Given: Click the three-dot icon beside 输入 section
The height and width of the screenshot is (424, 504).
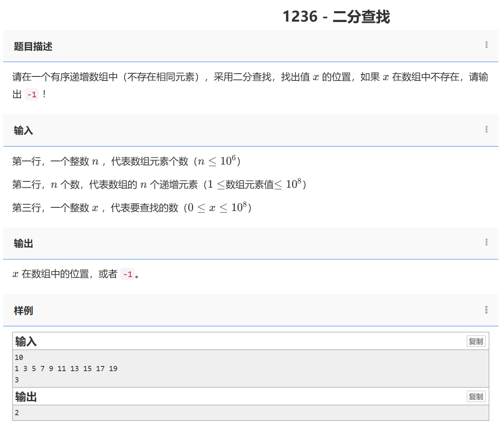Looking at the screenshot, I should point(486,129).
